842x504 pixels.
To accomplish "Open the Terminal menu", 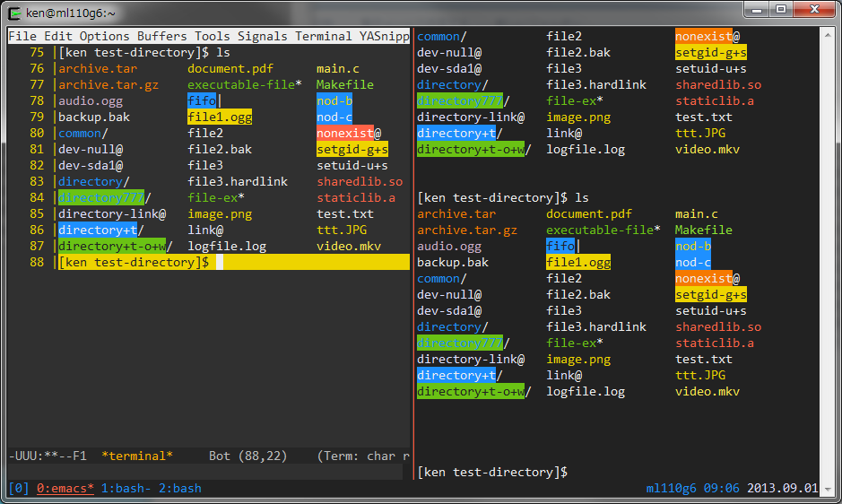I will click(x=324, y=36).
